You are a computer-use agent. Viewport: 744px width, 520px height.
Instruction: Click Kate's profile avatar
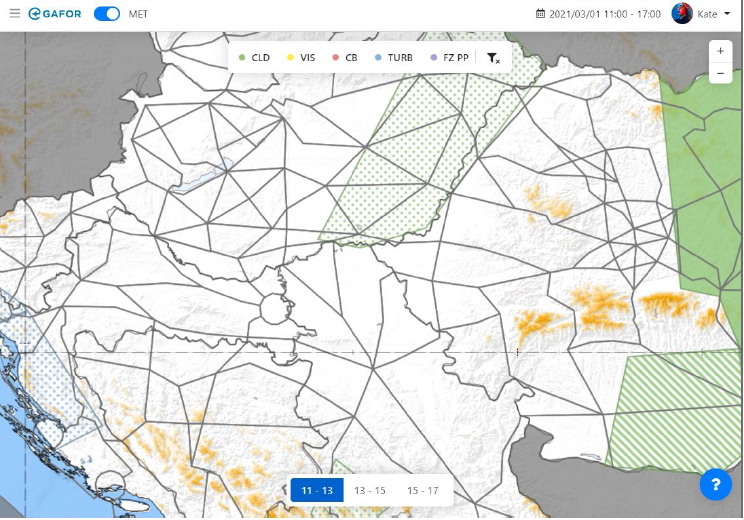pyautogui.click(x=681, y=13)
